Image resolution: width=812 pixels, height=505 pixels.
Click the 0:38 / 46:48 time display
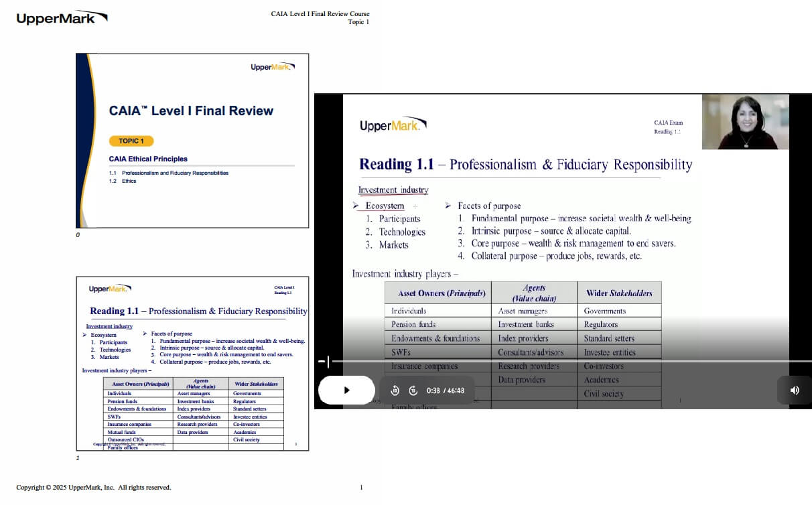(445, 390)
